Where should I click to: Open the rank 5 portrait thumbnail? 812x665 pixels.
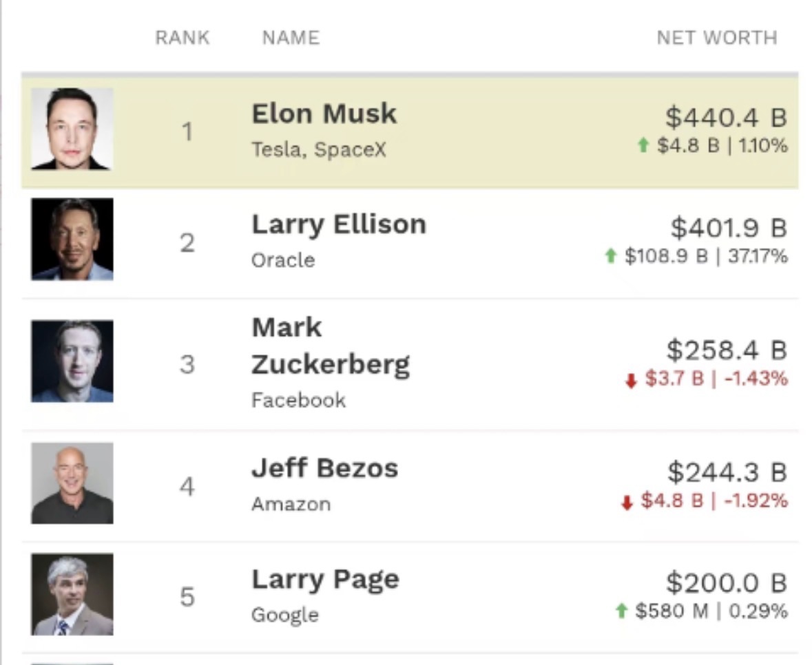point(72,594)
